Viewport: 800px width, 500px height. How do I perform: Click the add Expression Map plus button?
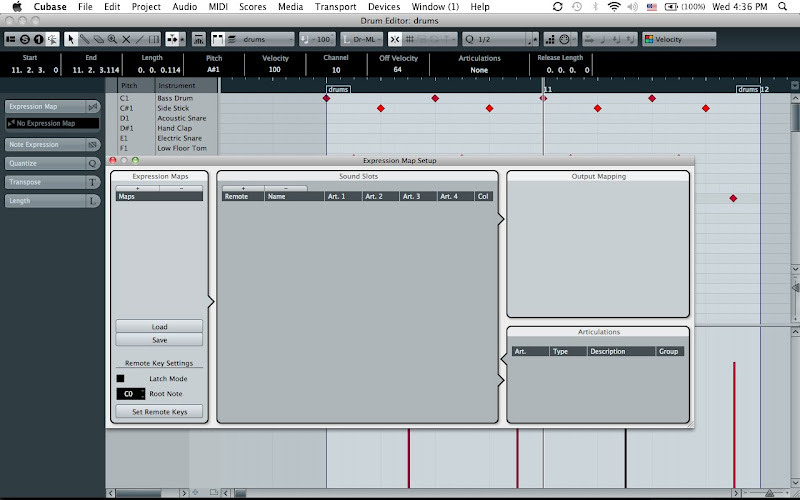click(x=137, y=187)
